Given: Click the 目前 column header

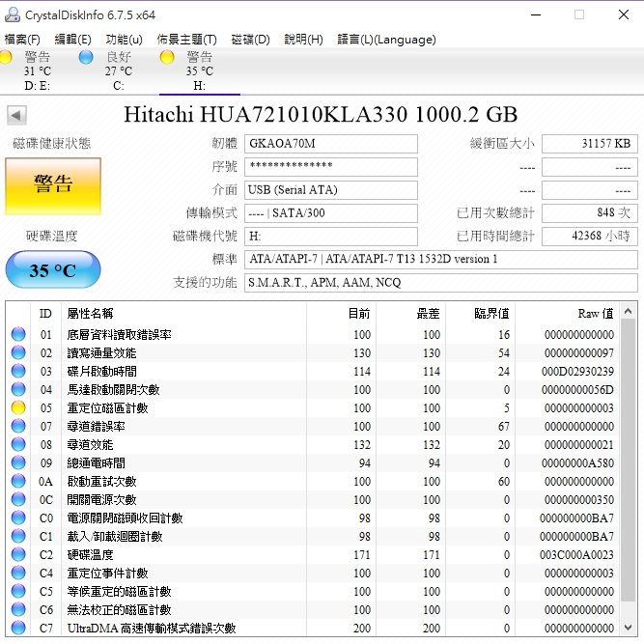Looking at the screenshot, I should point(341,314).
